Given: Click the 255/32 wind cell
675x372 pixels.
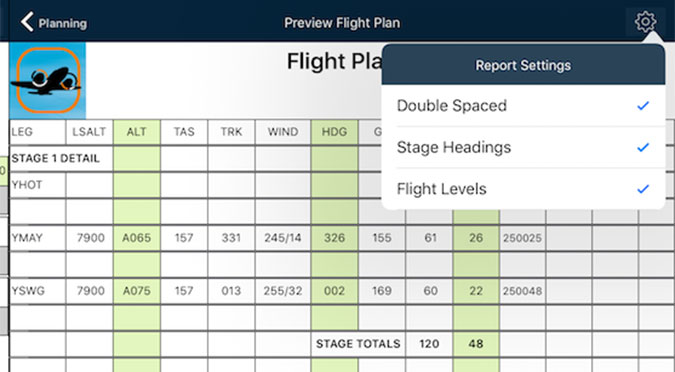Looking at the screenshot, I should pos(282,291).
